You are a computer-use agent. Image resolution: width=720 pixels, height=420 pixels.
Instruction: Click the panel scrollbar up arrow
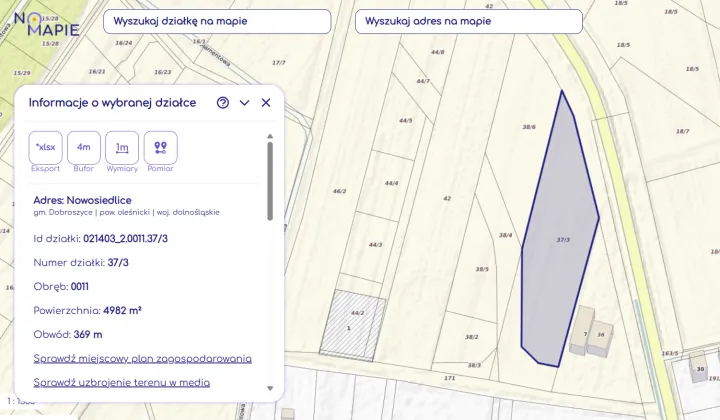[270, 136]
